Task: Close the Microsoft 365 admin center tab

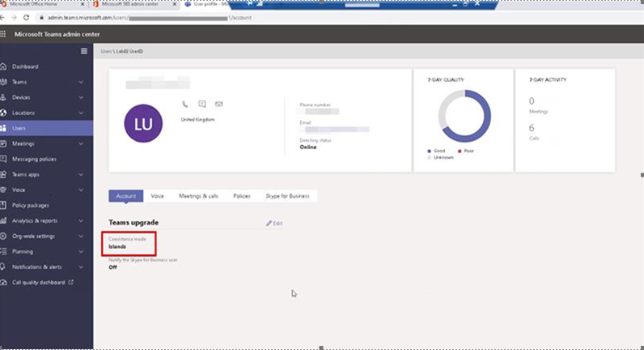Action: 175,4
